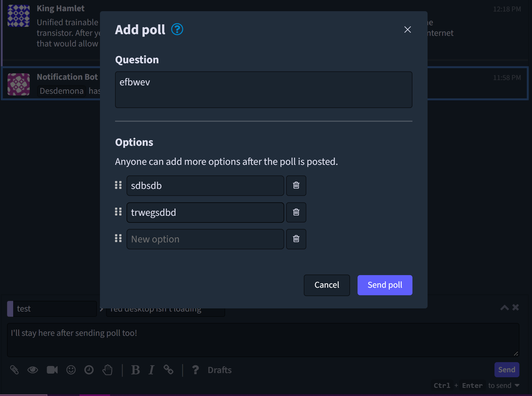The image size is (532, 396).
Task: Cancel the poll creation
Action: [x=326, y=285]
